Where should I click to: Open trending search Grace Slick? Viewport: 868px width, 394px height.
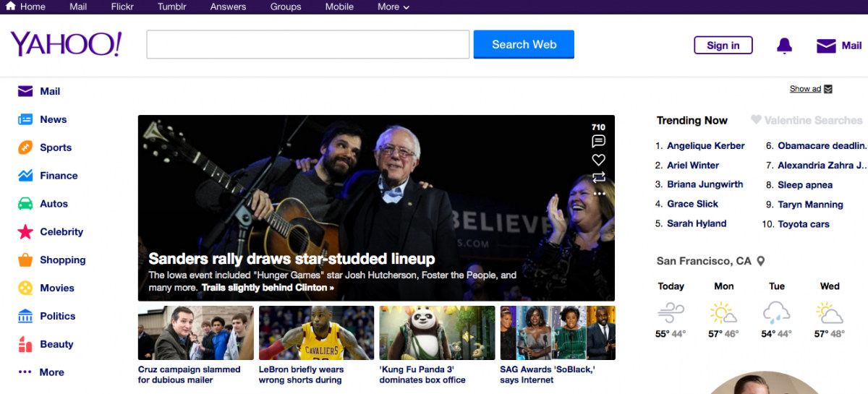[x=692, y=204]
